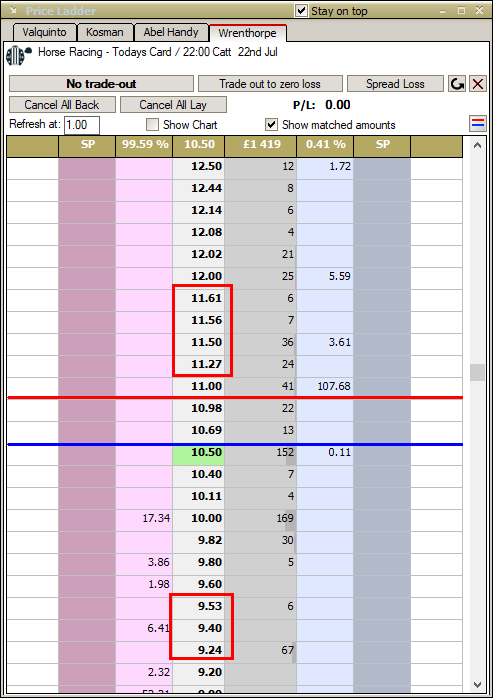This screenshot has height=698, width=493.
Task: Click the 9.53 price cell
Action: (199, 607)
